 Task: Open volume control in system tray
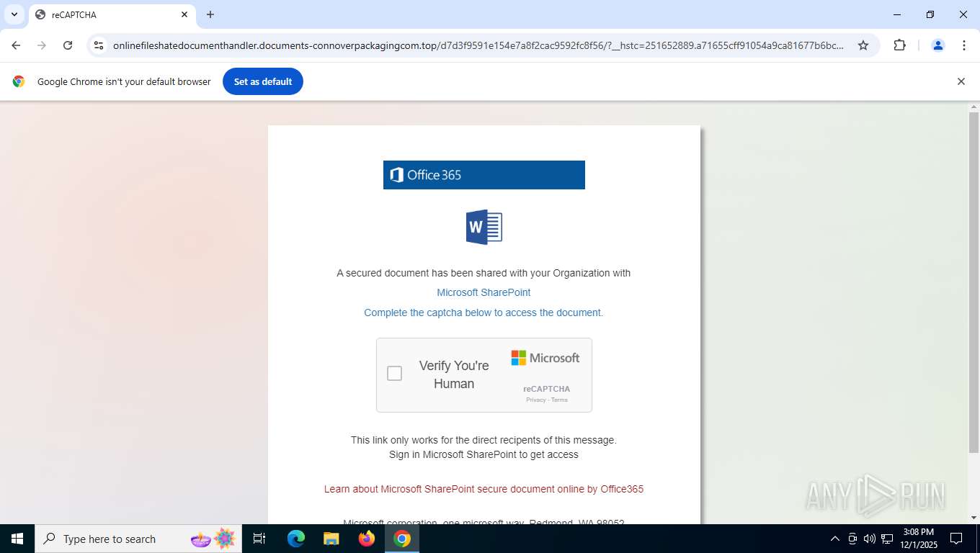tap(869, 539)
